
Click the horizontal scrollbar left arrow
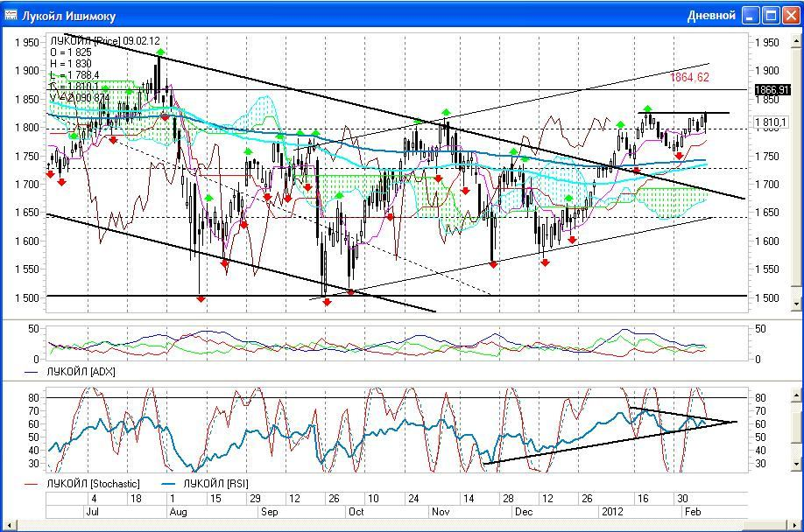(9, 525)
